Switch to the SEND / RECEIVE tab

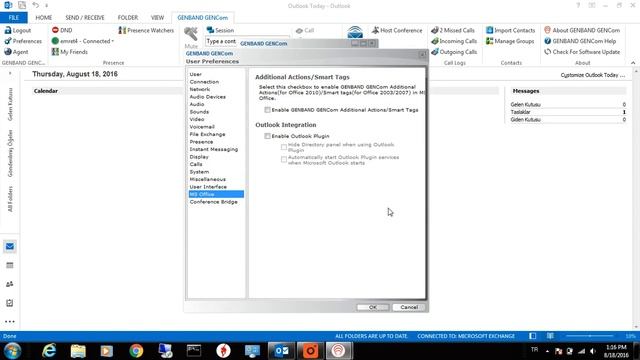point(85,18)
